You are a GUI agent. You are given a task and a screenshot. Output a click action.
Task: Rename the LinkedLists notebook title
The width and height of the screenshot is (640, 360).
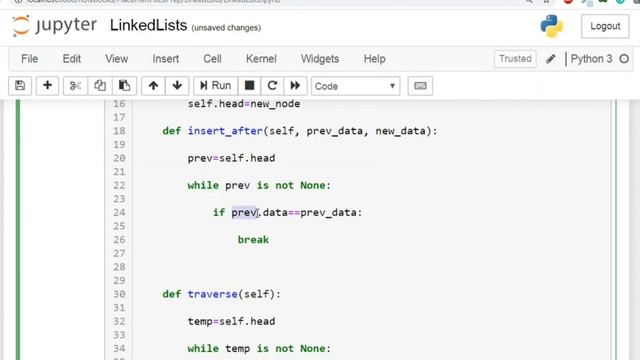[x=149, y=25]
